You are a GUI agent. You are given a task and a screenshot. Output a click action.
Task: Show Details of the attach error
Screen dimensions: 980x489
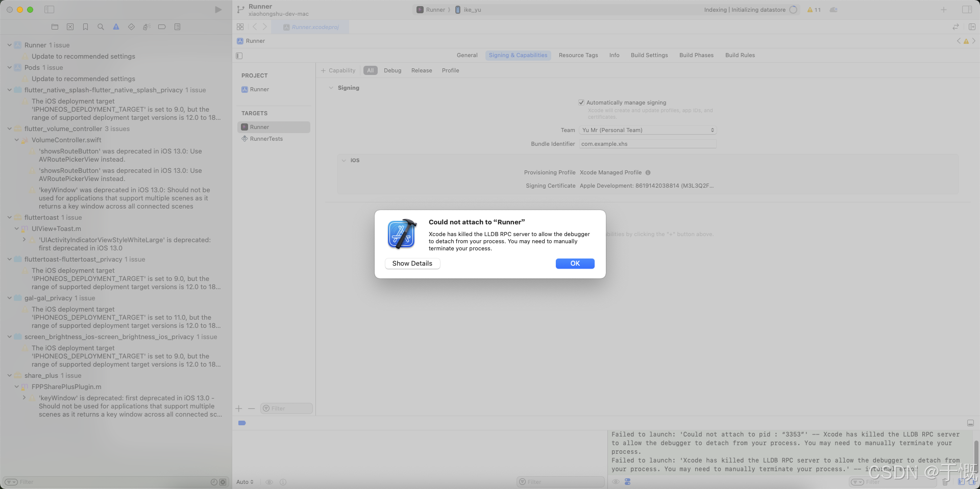(x=412, y=264)
